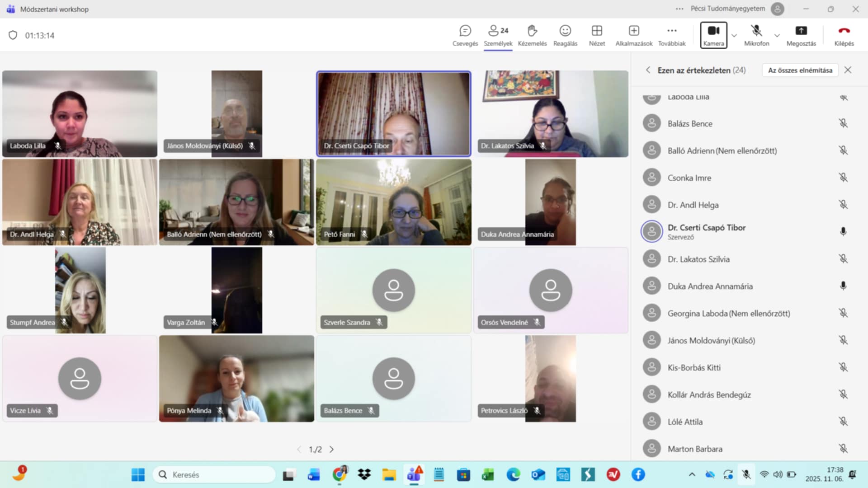The height and width of the screenshot is (488, 868).
Task: Go to next page of video gallery
Action: click(332, 449)
